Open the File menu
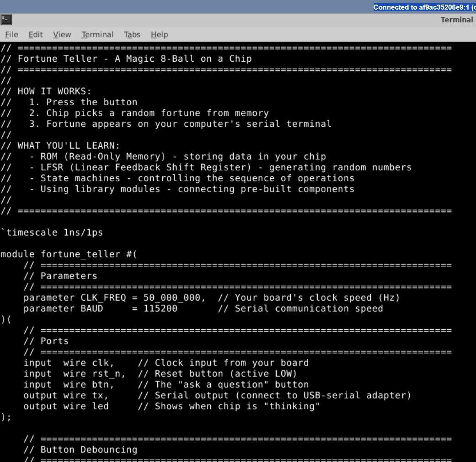This screenshot has width=476, height=462. (x=11, y=35)
